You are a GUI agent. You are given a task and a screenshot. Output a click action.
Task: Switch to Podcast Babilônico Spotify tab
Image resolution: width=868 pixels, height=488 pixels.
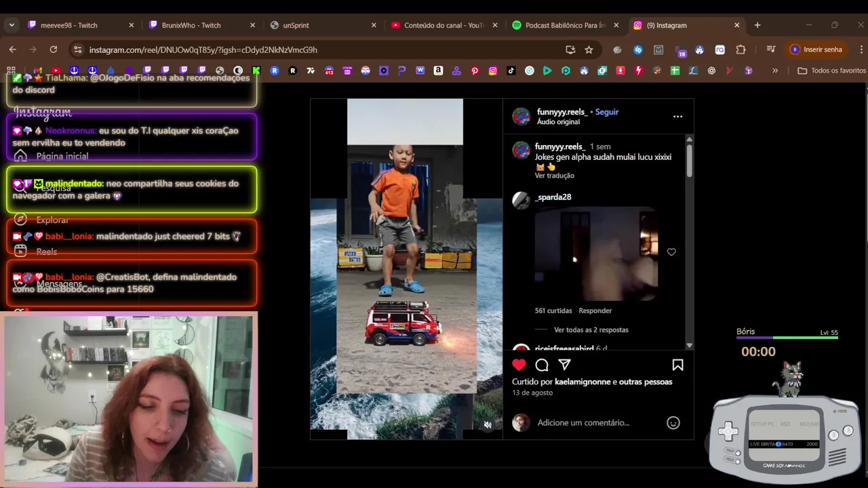coord(566,25)
